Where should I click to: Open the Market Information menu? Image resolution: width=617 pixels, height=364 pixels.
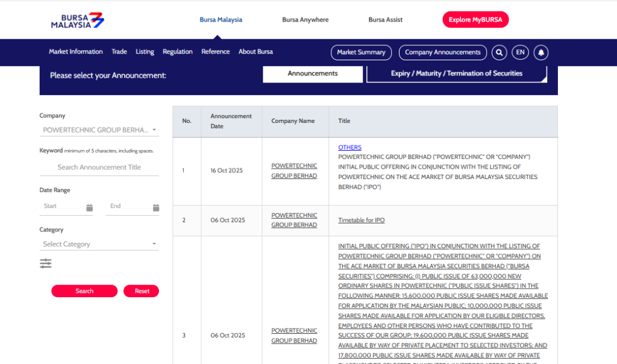pos(76,52)
